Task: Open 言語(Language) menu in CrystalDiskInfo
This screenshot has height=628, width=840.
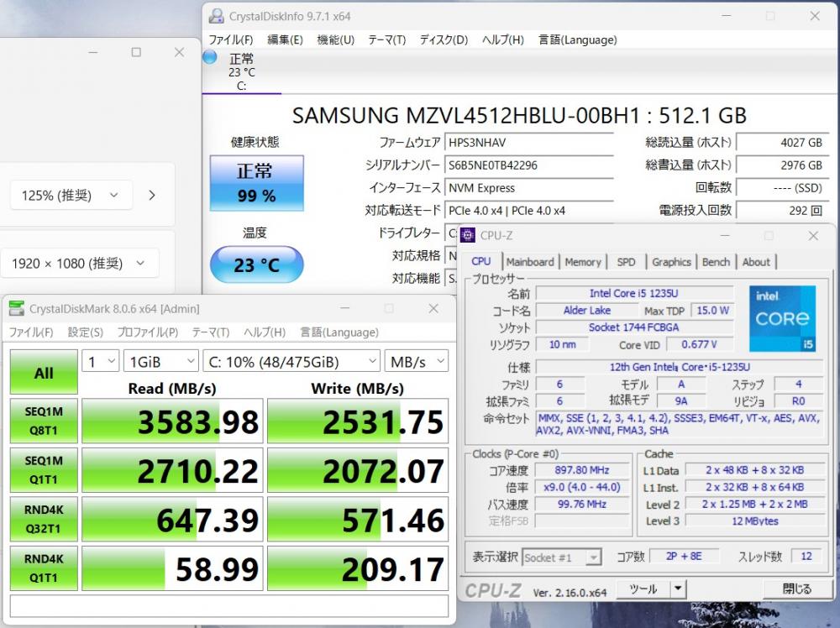Action: (578, 39)
